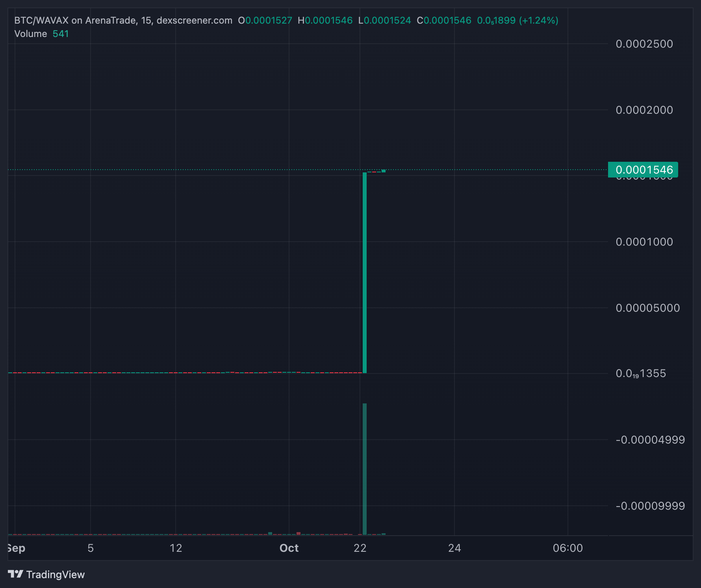This screenshot has width=701, height=588.
Task: Click the small red volume bar near Oct
Action: point(299,533)
